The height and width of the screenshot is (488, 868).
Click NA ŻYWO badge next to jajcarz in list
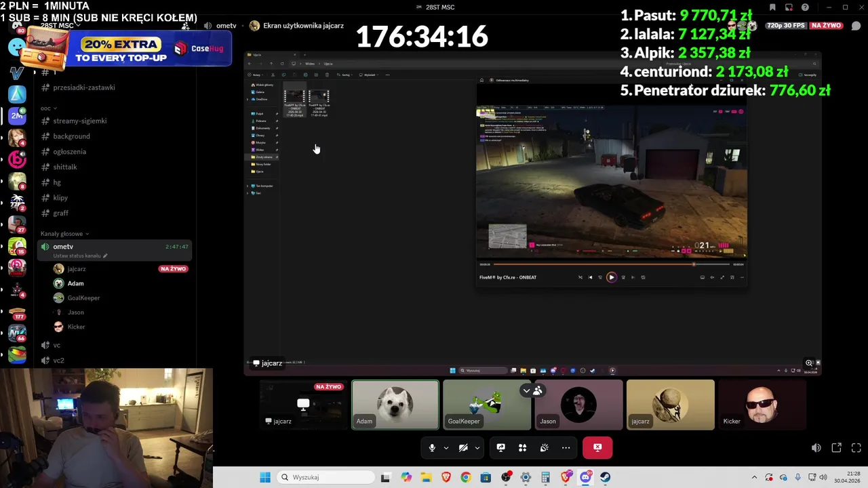click(174, 269)
